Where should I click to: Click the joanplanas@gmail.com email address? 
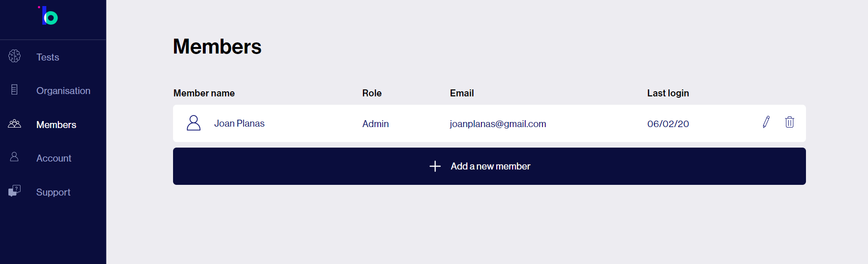(498, 124)
